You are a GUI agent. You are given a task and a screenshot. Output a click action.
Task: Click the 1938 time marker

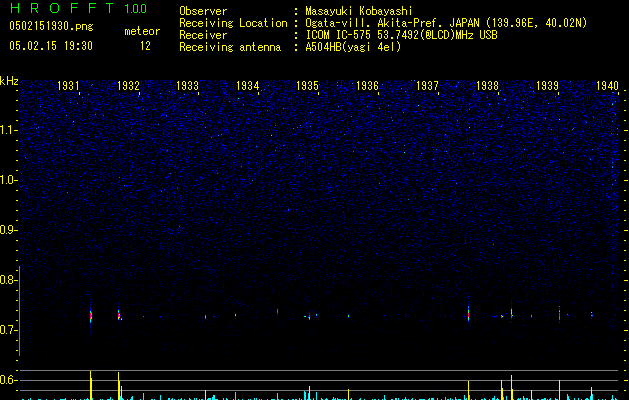coord(487,86)
